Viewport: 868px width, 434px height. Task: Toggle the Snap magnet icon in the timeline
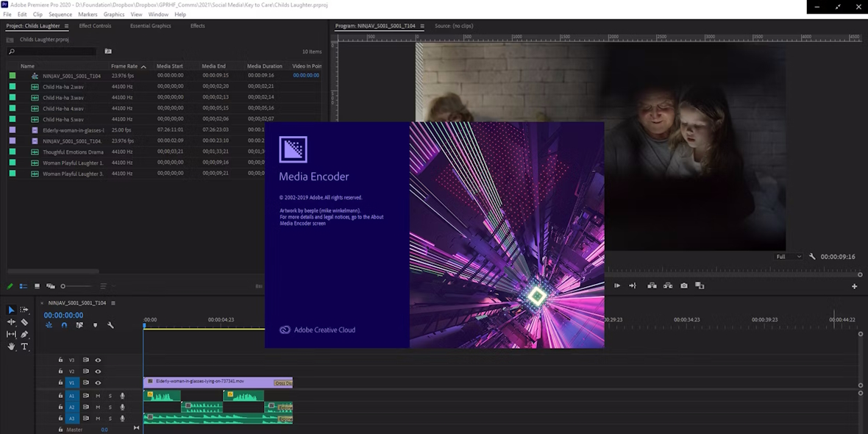tap(63, 325)
